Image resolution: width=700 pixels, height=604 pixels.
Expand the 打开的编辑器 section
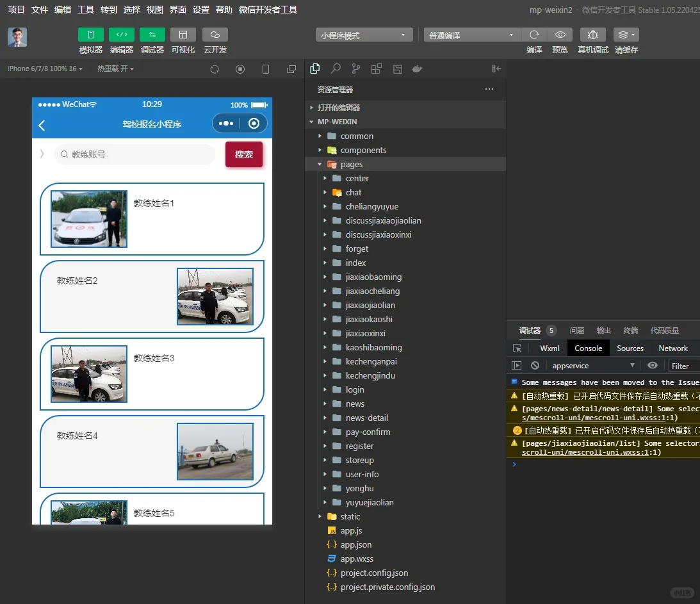click(405, 108)
